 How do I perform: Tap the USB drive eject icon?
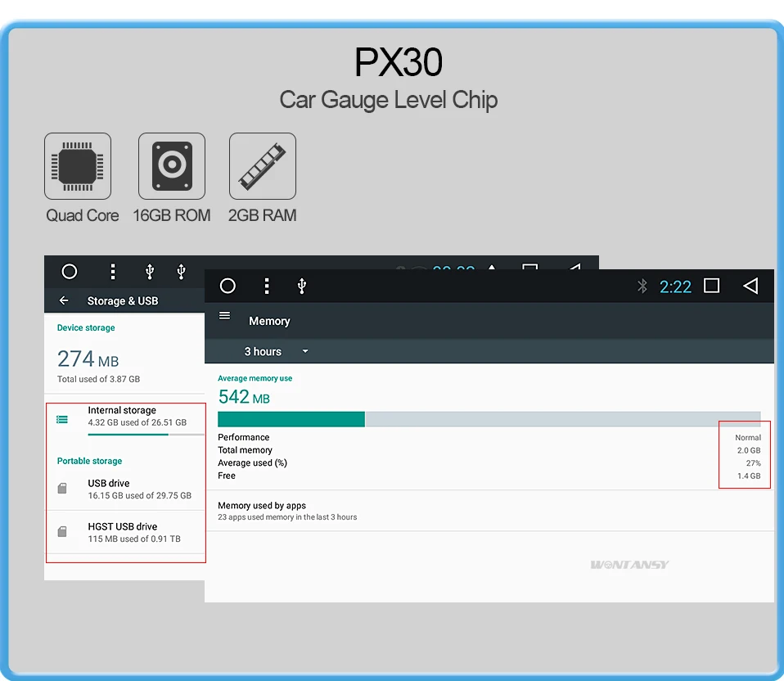(x=61, y=488)
